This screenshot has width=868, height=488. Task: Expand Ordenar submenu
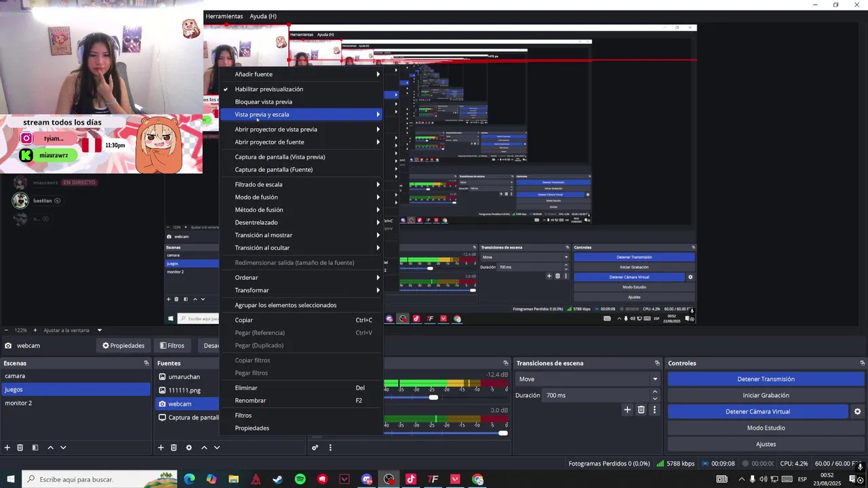tap(301, 277)
